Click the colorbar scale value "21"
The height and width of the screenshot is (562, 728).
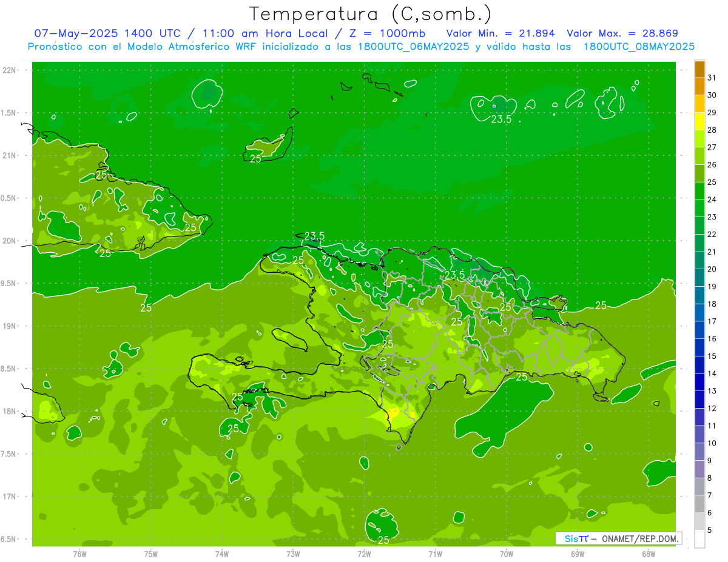(x=712, y=252)
